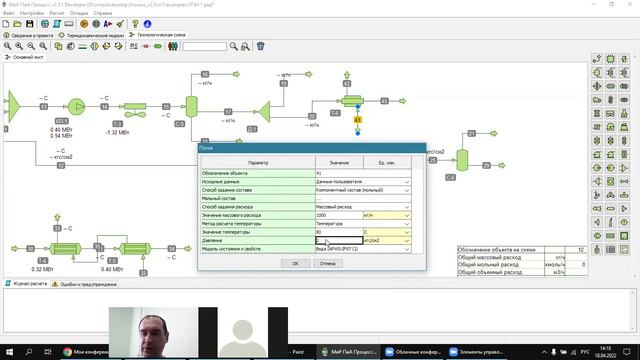Select the air cooler with fan on the flowsheet

click(x=135, y=109)
